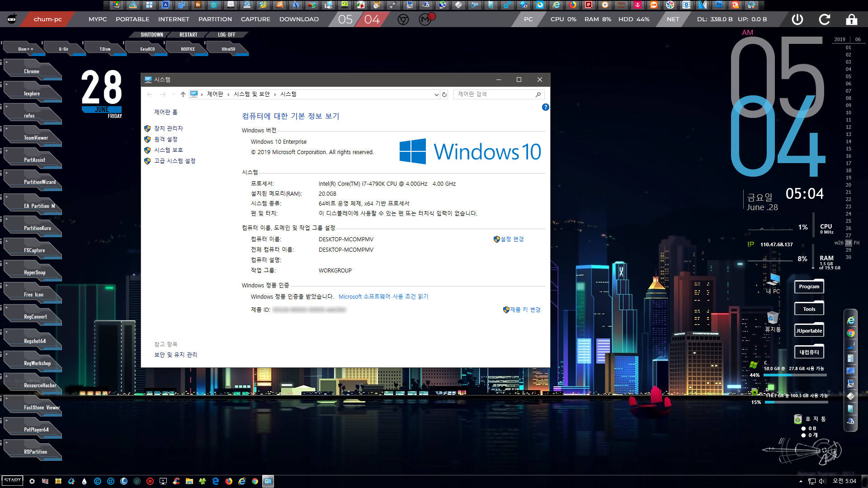This screenshot has width=868, height=488.
Task: Open File Explorer folder icon in taskbar
Action: 189,481
